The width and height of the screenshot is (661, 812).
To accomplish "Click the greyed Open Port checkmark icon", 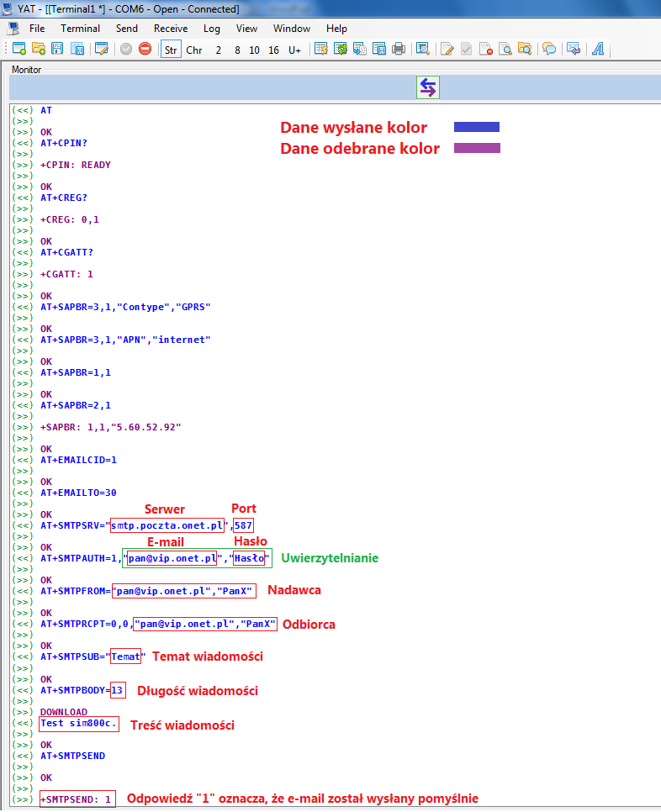I will pos(126,49).
